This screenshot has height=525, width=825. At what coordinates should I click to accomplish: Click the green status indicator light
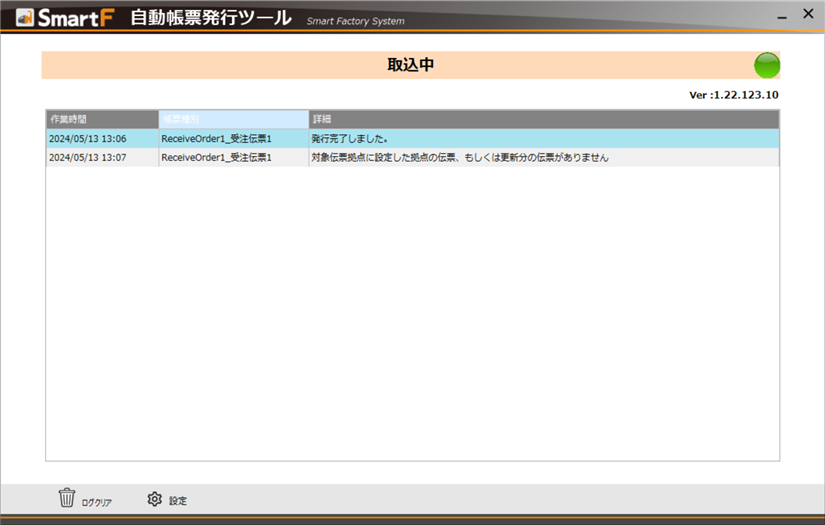(766, 66)
